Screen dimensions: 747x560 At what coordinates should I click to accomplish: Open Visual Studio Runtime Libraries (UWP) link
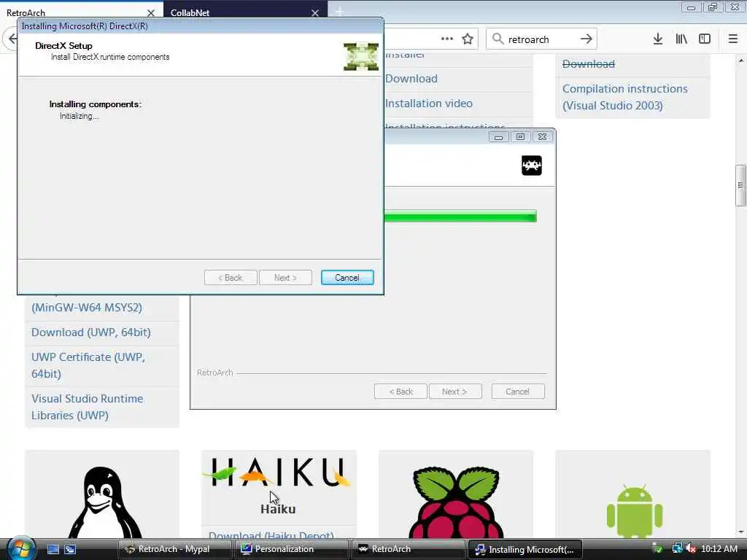pos(88,407)
